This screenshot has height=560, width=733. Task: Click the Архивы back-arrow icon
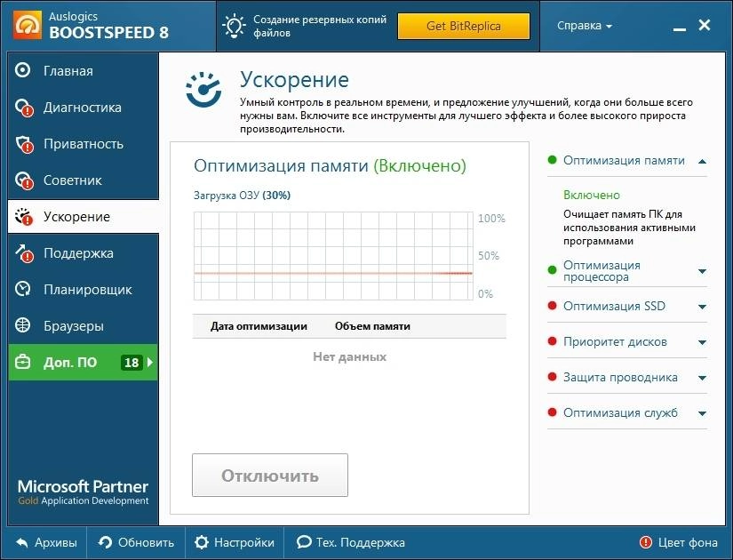[21, 543]
